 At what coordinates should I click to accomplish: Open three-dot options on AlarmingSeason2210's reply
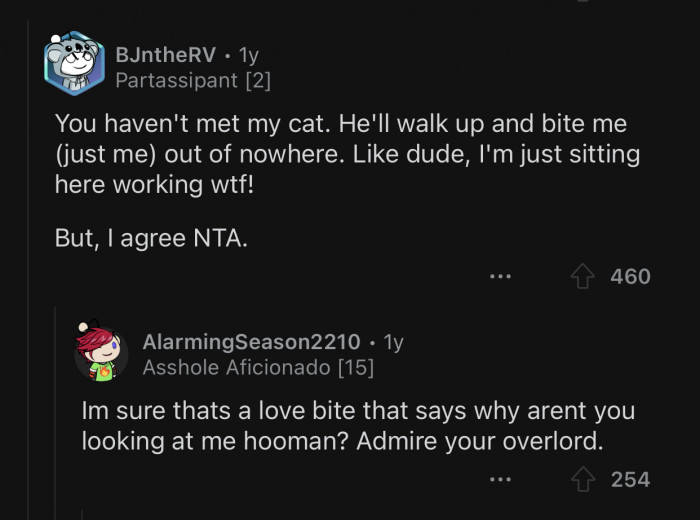tap(501, 480)
